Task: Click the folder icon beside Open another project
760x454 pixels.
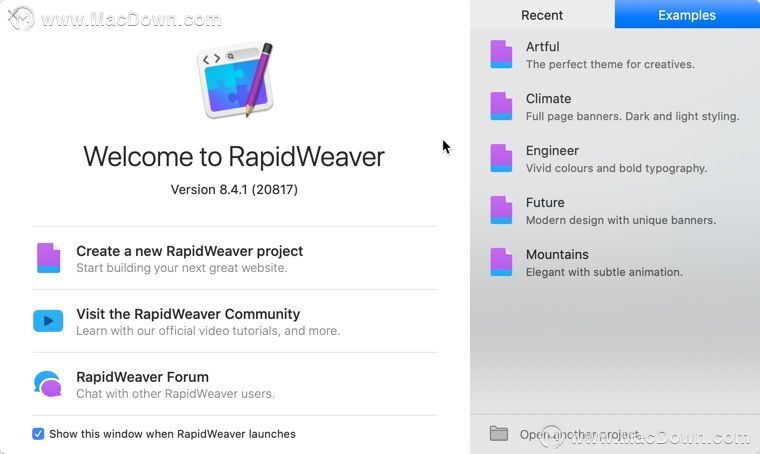Action: pyautogui.click(x=499, y=433)
